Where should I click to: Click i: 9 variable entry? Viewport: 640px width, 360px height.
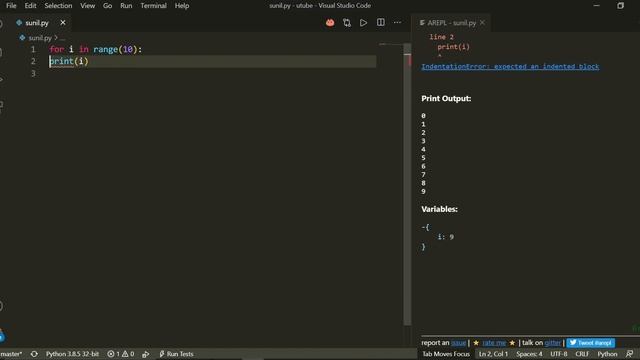tap(445, 237)
